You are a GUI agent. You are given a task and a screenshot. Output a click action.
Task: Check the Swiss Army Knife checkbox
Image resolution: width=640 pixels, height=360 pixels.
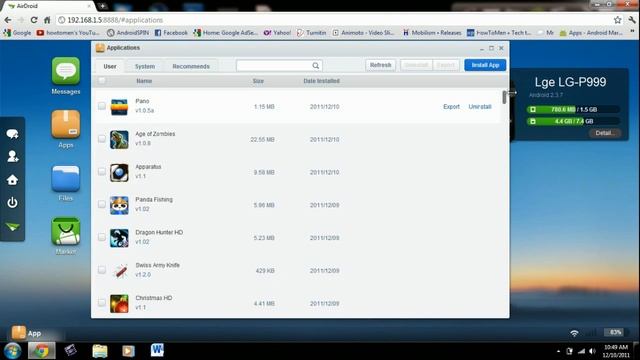point(102,270)
